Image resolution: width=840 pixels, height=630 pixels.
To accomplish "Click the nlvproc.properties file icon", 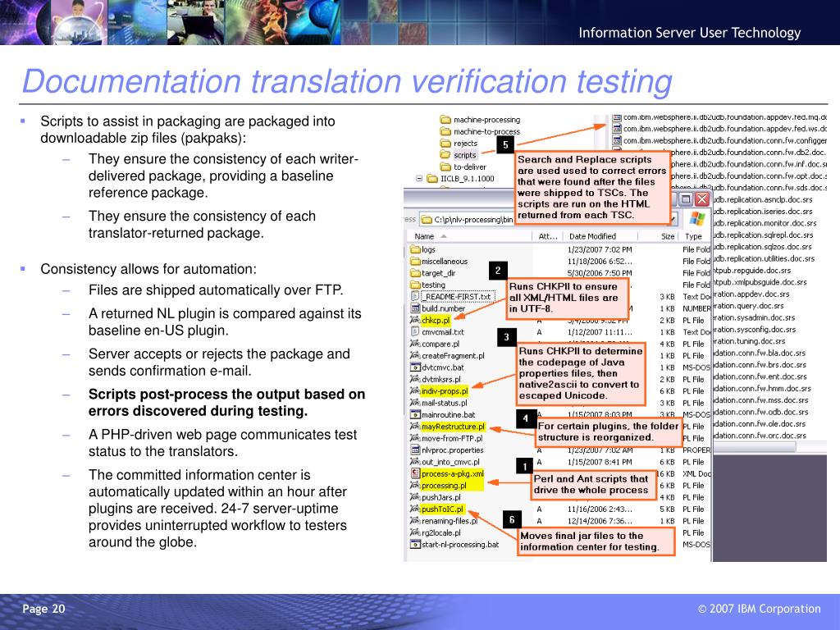I will 415,450.
